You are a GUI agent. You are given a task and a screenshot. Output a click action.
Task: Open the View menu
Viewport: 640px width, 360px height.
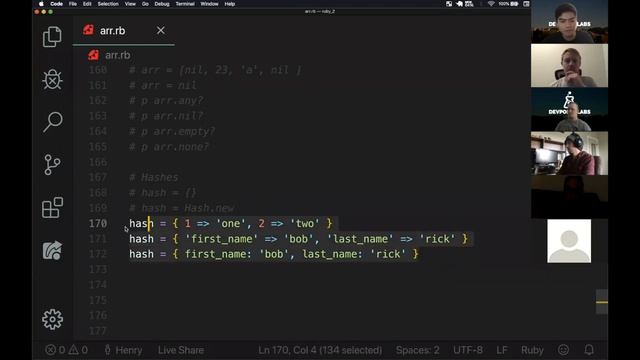(x=130, y=4)
